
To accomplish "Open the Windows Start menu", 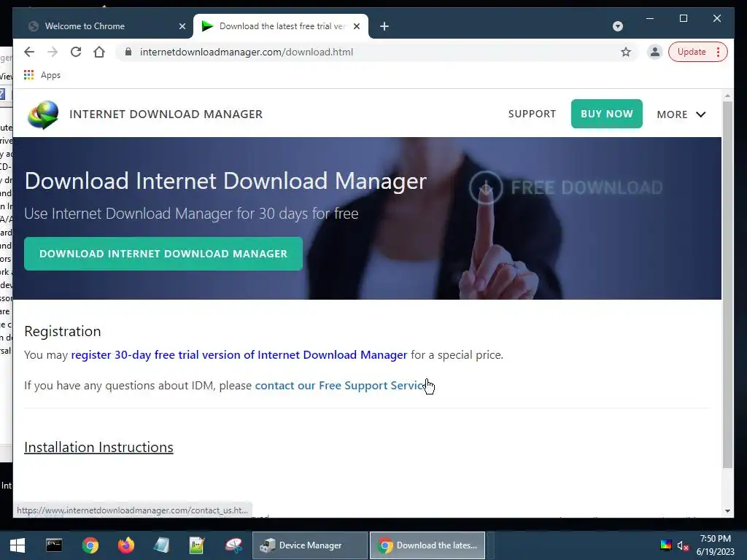I will tap(18, 545).
